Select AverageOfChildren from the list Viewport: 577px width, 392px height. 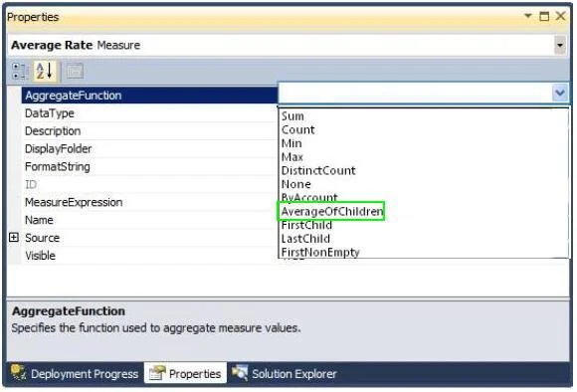pyautogui.click(x=331, y=211)
